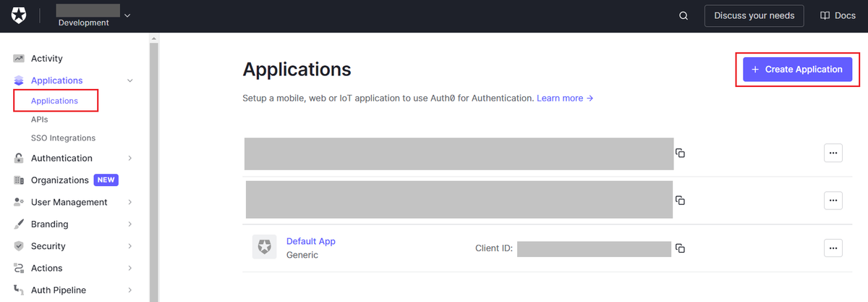Image resolution: width=868 pixels, height=302 pixels.
Task: Expand the Branding section chevron
Action: click(x=130, y=225)
